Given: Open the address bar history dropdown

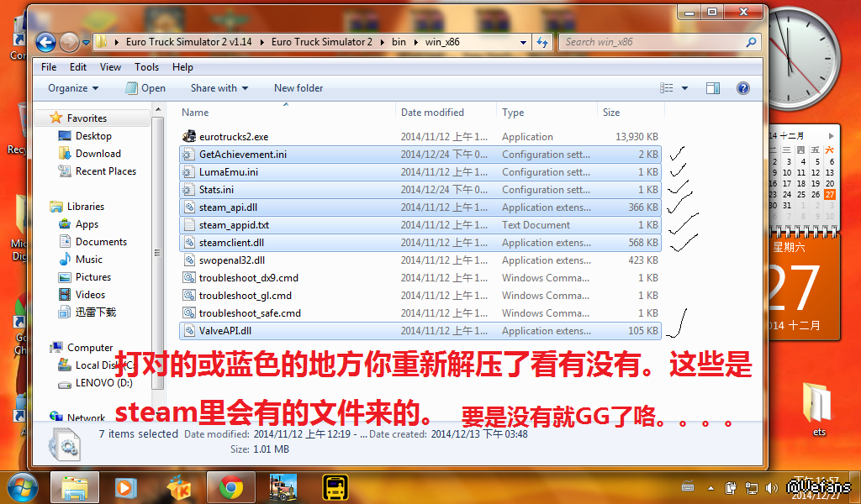Looking at the screenshot, I should pyautogui.click(x=523, y=42).
